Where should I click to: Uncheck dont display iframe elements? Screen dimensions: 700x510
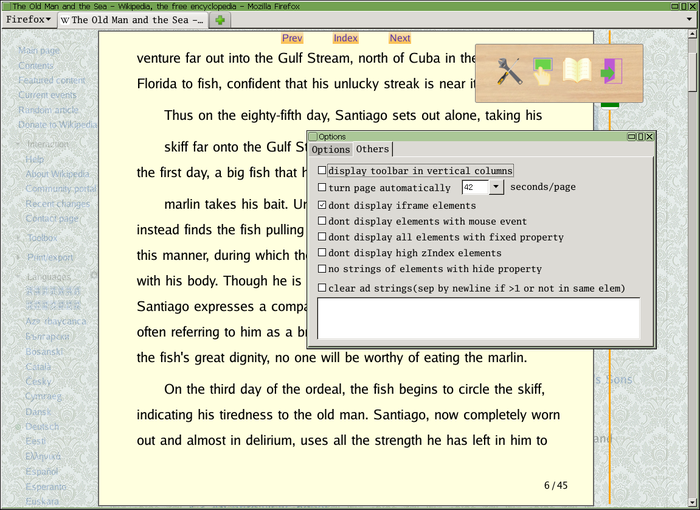coord(322,205)
